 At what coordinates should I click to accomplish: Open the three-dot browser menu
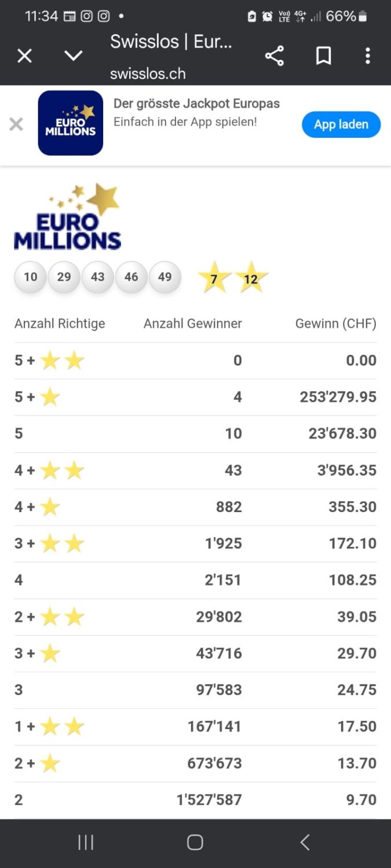coord(367,56)
